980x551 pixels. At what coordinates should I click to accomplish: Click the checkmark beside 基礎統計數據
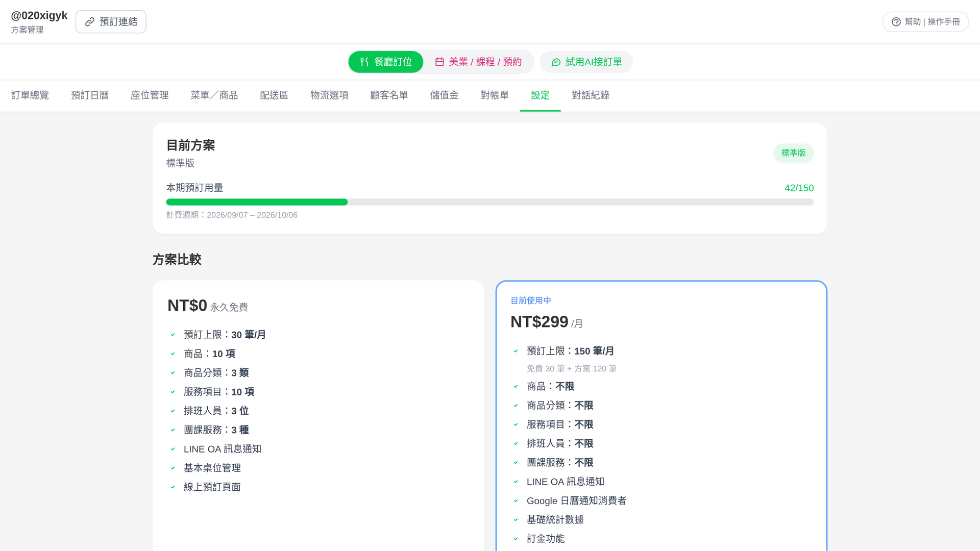[x=516, y=520]
